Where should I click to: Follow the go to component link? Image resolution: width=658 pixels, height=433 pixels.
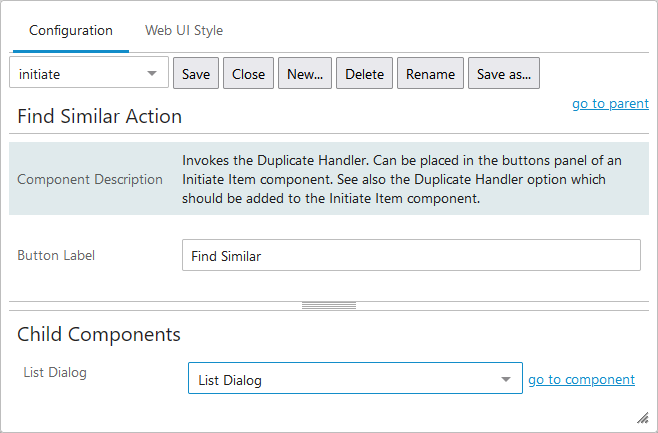coord(581,379)
